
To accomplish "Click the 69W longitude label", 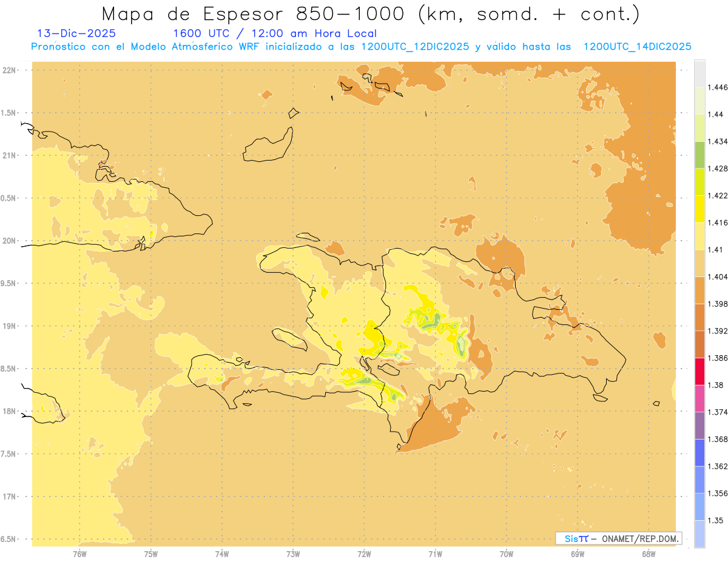I will click(x=578, y=554).
